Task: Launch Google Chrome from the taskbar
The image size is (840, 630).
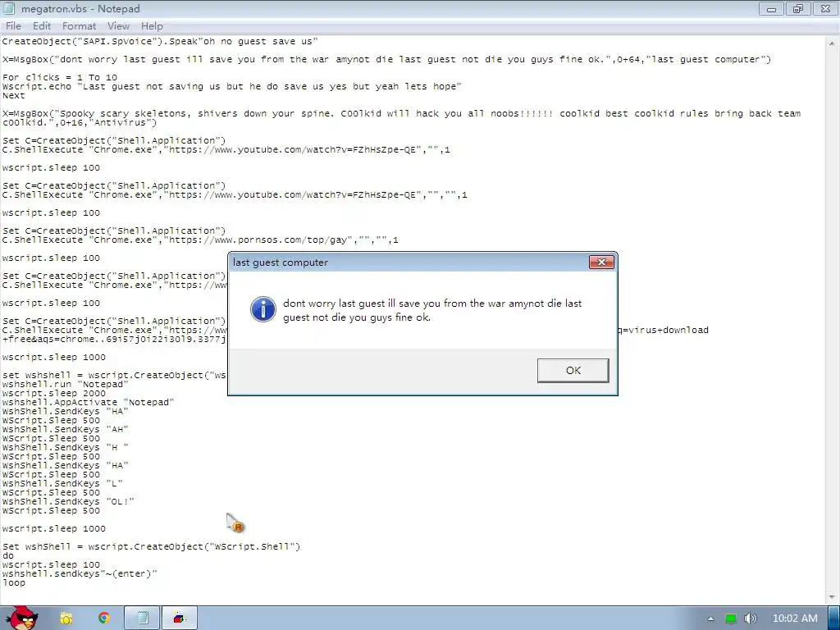Action: [x=104, y=618]
